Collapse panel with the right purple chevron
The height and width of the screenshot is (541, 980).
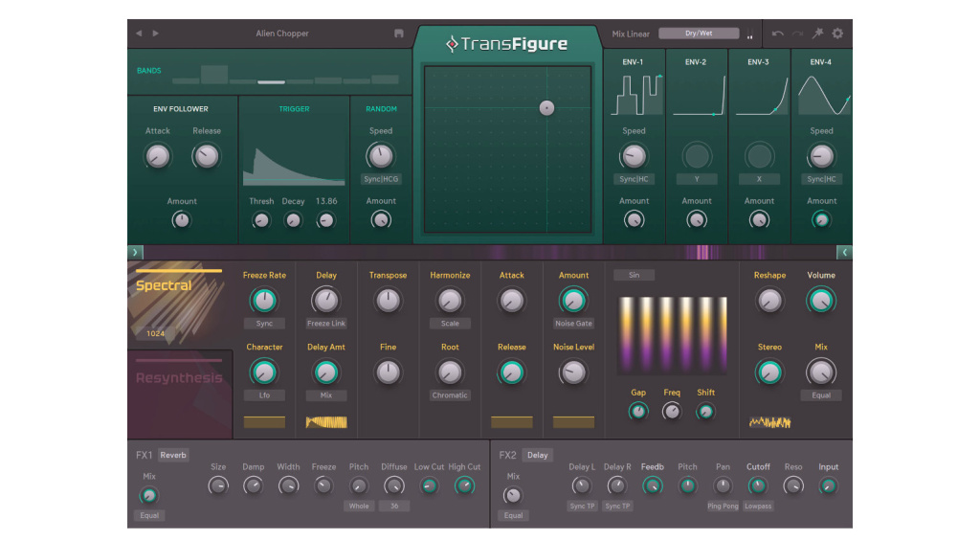tap(844, 252)
